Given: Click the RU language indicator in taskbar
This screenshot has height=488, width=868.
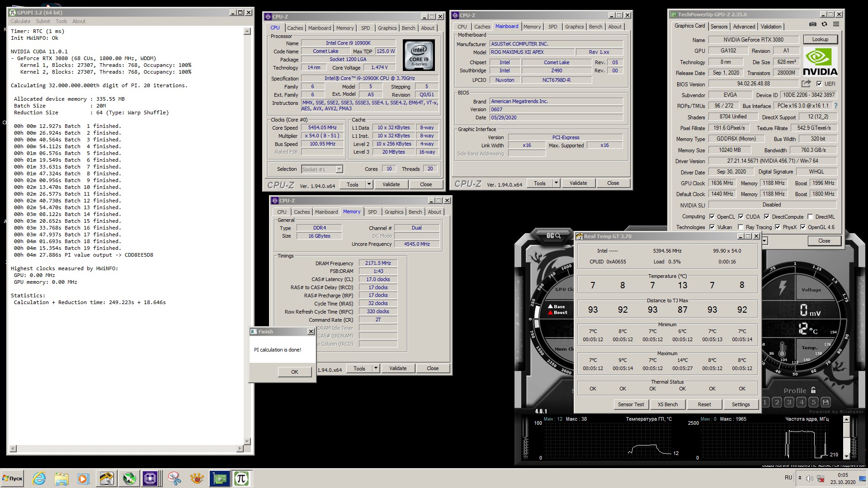Looking at the screenshot, I should 788,478.
